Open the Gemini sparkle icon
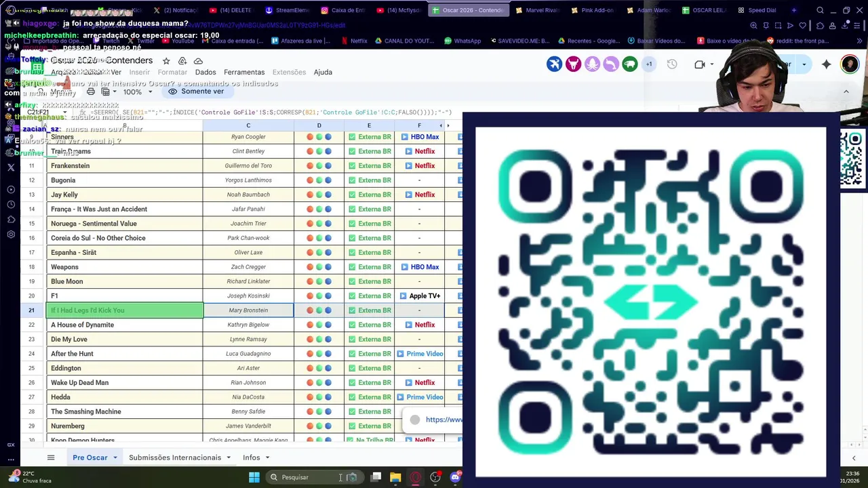This screenshot has height=488, width=868. [x=826, y=64]
